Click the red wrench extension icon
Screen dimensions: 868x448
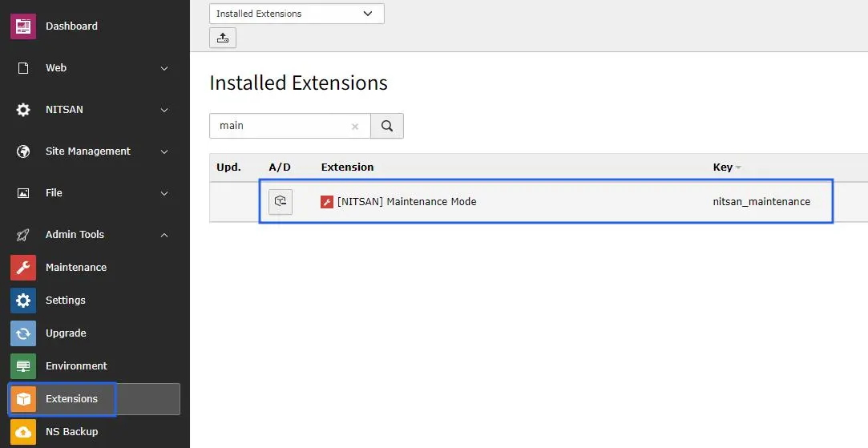tap(327, 202)
